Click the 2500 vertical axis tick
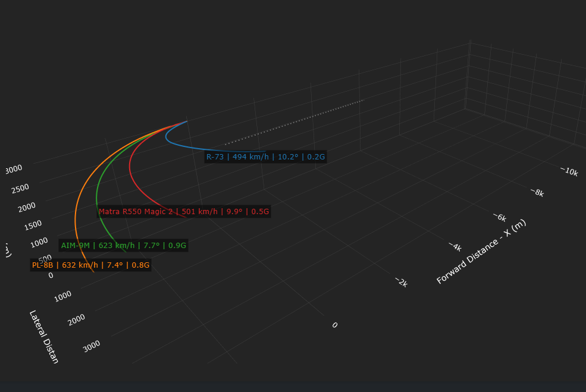This screenshot has width=586, height=392. click(20, 189)
